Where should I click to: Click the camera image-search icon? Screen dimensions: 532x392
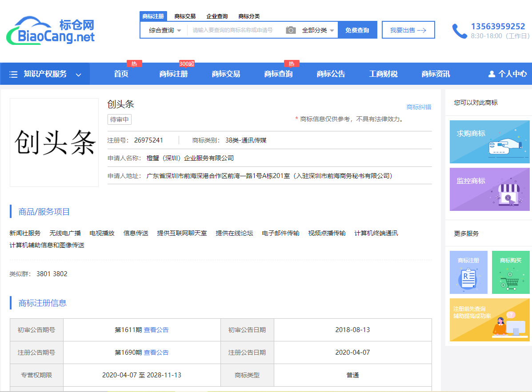point(290,30)
